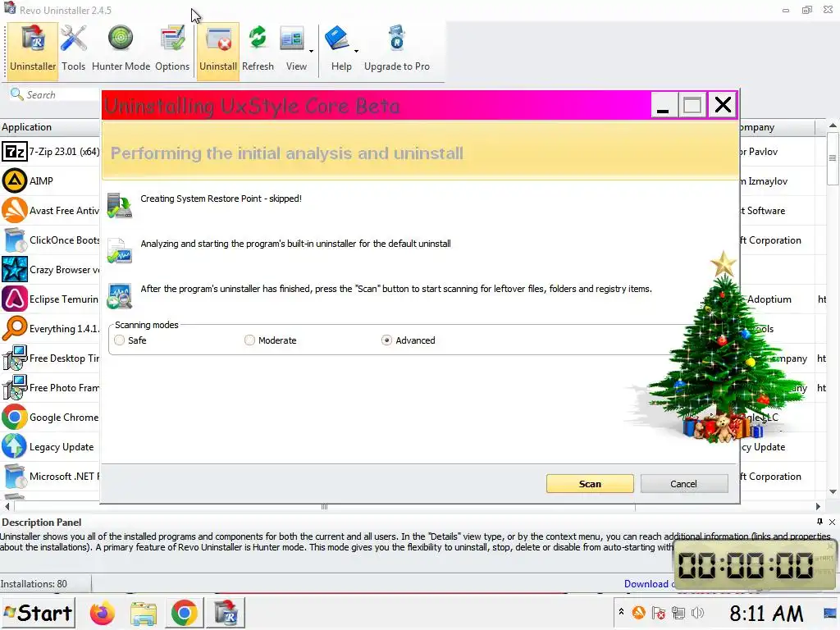840x630 pixels.
Task: Select the Legacy Update icon
Action: [x=15, y=447]
